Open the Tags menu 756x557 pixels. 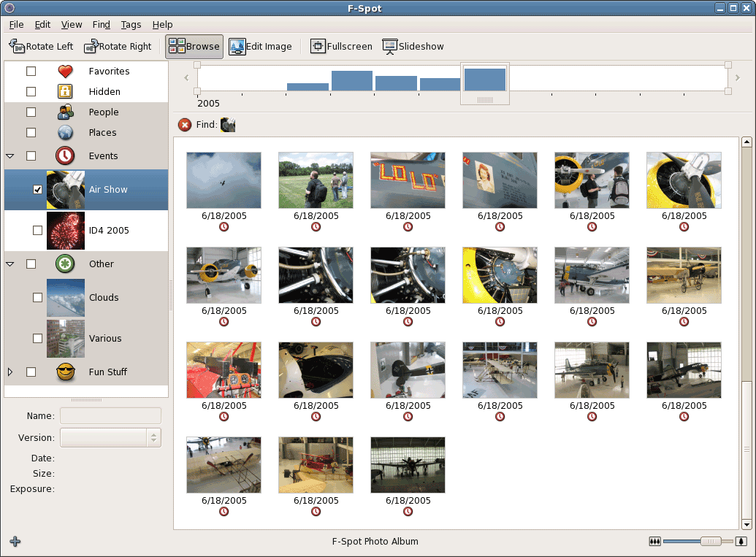click(x=131, y=24)
